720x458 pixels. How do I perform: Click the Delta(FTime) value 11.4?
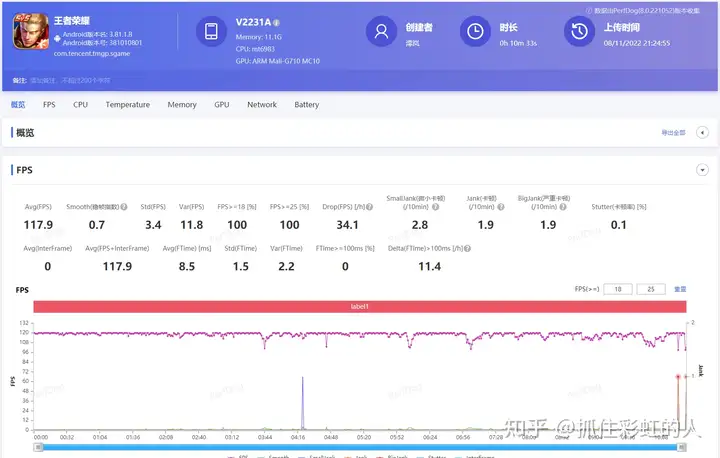(x=429, y=266)
